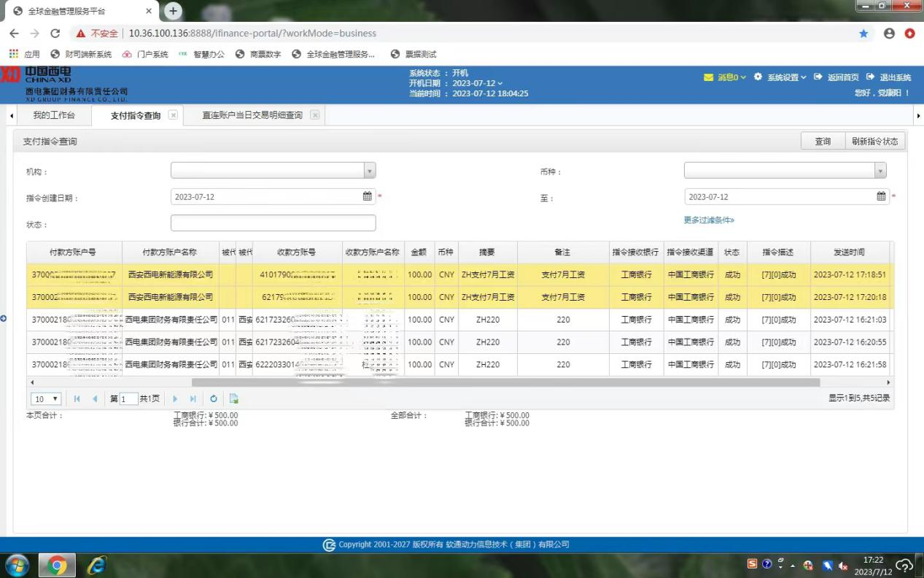The width and height of the screenshot is (924, 578).
Task: Switch to 直连账户当日交易明细查询 tab
Action: 252,115
